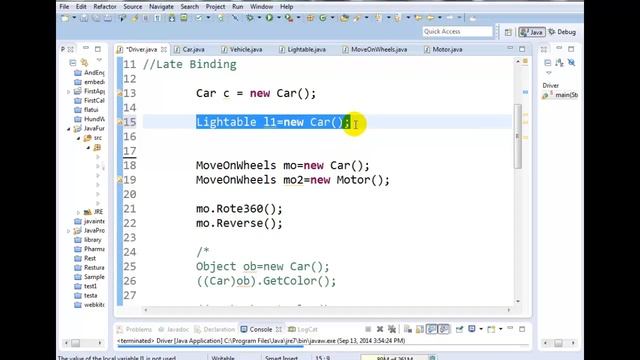Open the Debug button dropdown arrow
Image resolution: width=640 pixels, height=360 pixels.
[259, 18]
